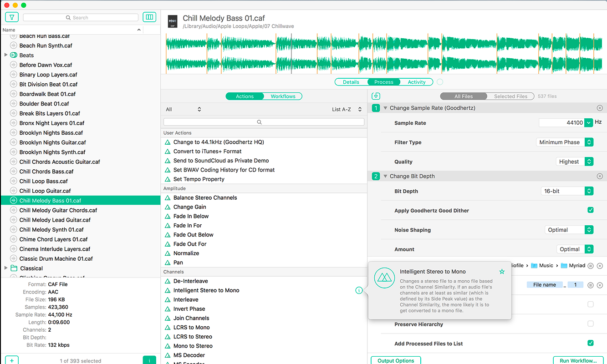Screen dimensions: 607x364
Task: Click the columns view icon beside the search field
Action: click(x=149, y=17)
